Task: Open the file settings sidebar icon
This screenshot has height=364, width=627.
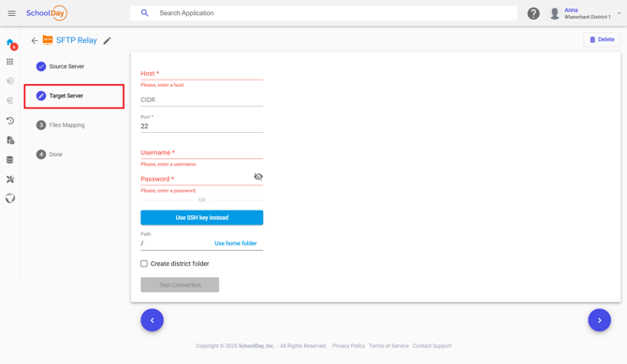Action: 10,140
